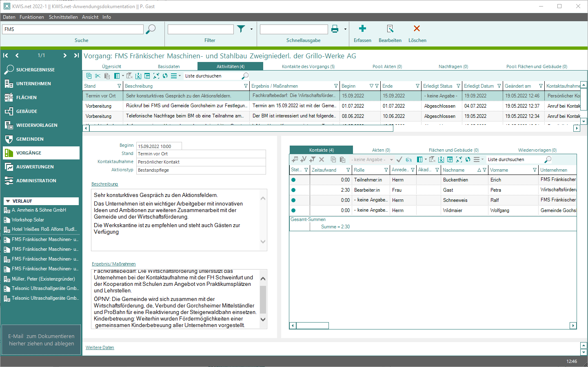
Task: Click the contacts horizontal scrollbar thumb
Action: (x=313, y=325)
